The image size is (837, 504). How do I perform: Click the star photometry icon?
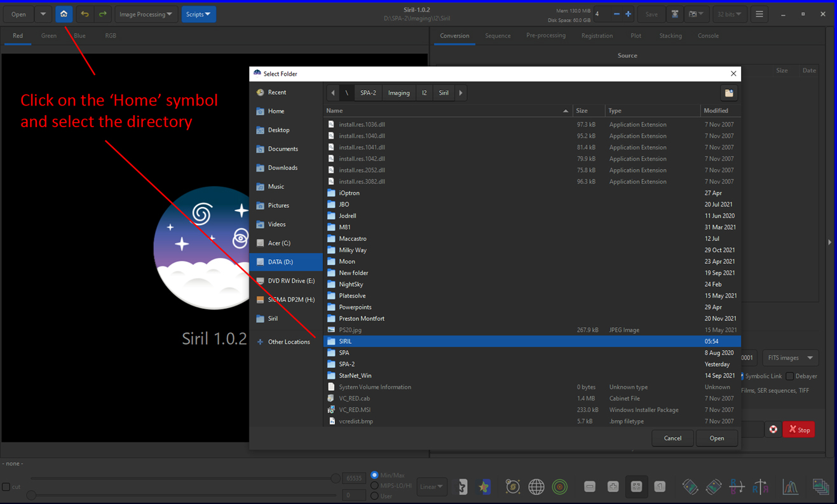484,487
